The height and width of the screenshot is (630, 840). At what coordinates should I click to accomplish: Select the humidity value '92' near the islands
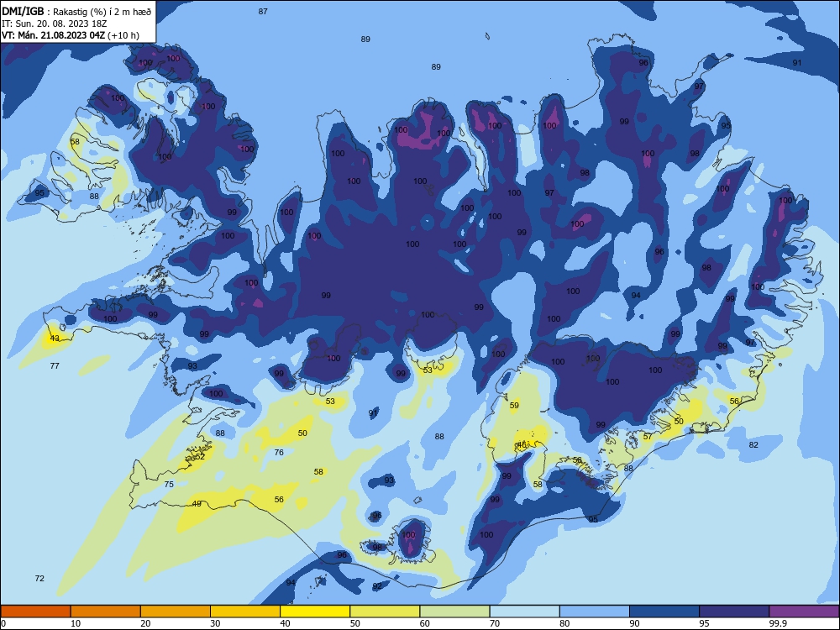[378, 586]
